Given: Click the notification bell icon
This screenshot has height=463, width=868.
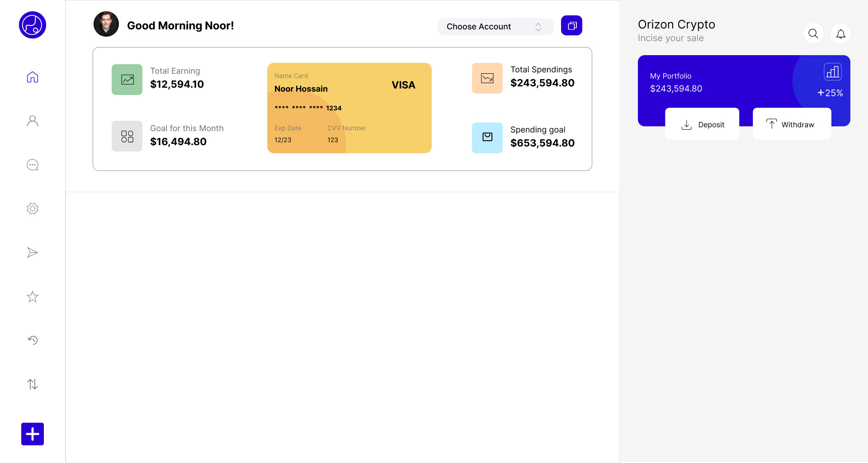Looking at the screenshot, I should [x=840, y=33].
